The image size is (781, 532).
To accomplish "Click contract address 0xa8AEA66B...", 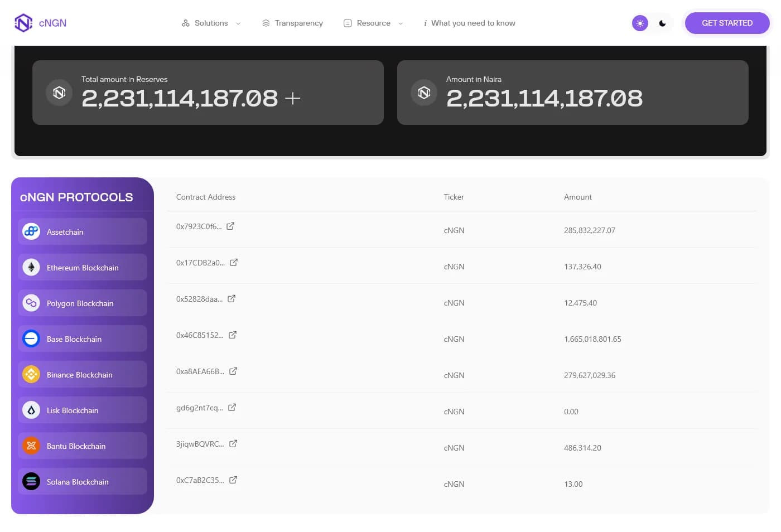I will click(200, 371).
